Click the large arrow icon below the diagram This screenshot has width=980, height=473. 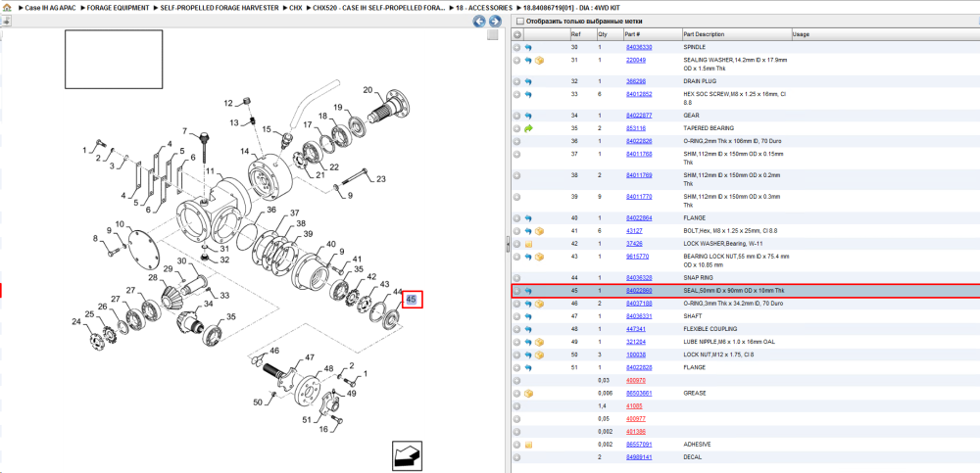(x=407, y=455)
